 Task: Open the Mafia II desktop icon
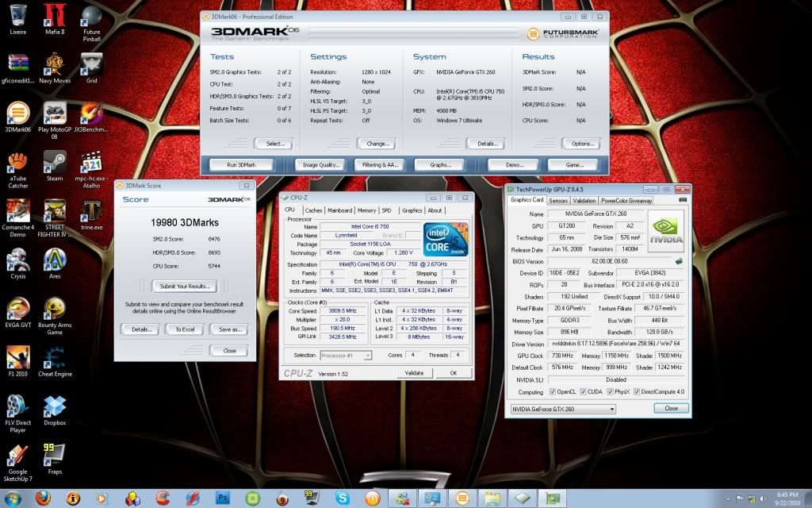55,19
